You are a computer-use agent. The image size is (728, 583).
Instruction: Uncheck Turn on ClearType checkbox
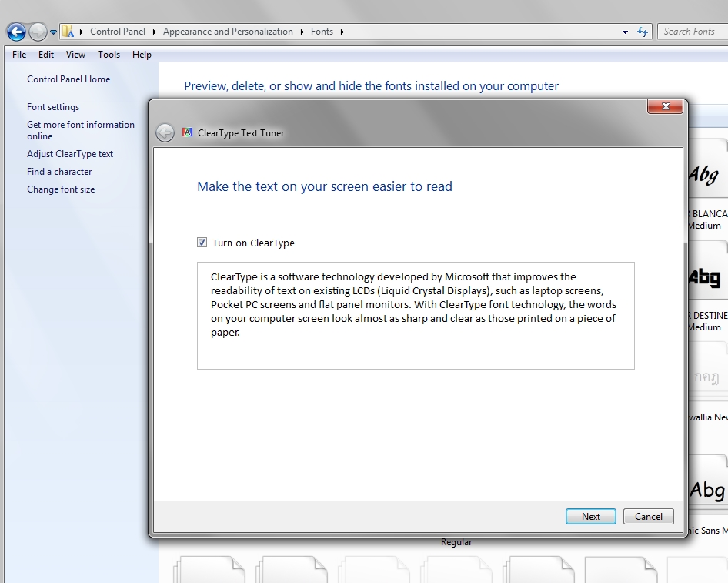(x=202, y=243)
